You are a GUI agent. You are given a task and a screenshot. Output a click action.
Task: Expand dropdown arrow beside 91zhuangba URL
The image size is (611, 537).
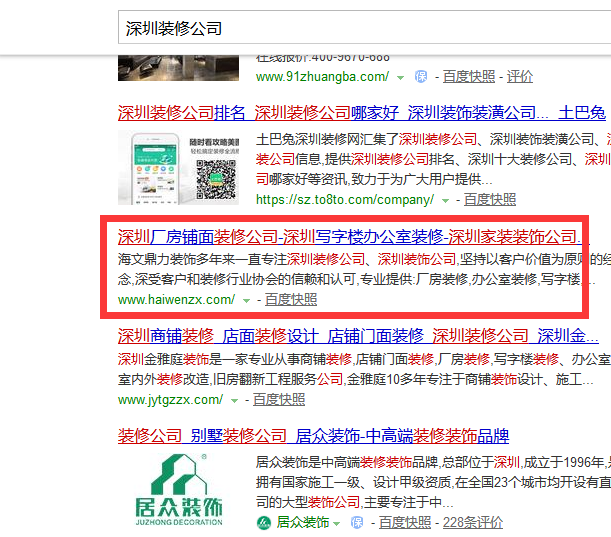coord(400,78)
